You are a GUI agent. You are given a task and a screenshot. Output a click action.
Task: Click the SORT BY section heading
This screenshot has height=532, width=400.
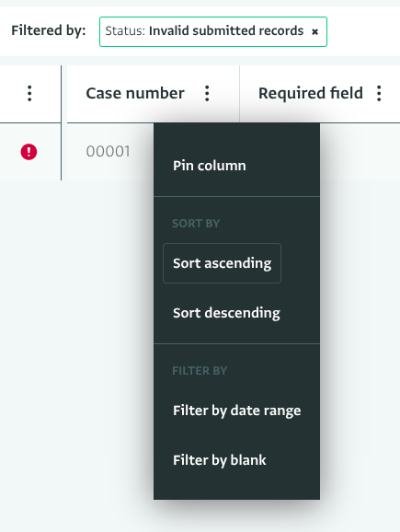click(x=196, y=224)
